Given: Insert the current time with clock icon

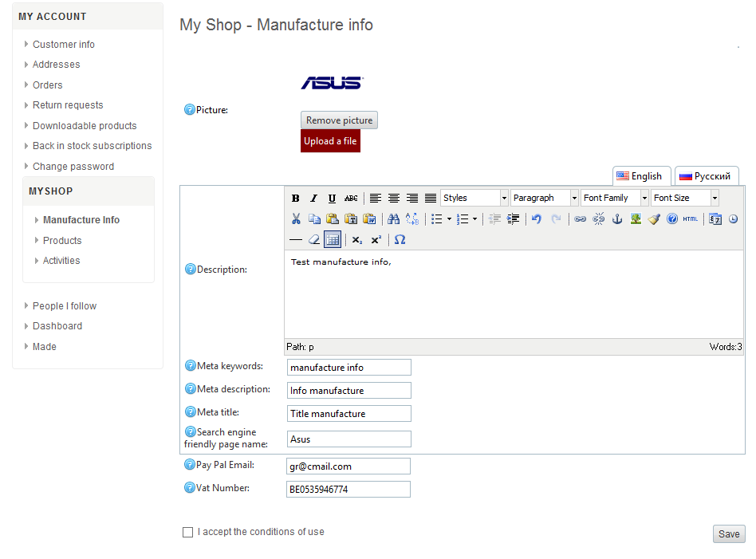Looking at the screenshot, I should point(734,219).
